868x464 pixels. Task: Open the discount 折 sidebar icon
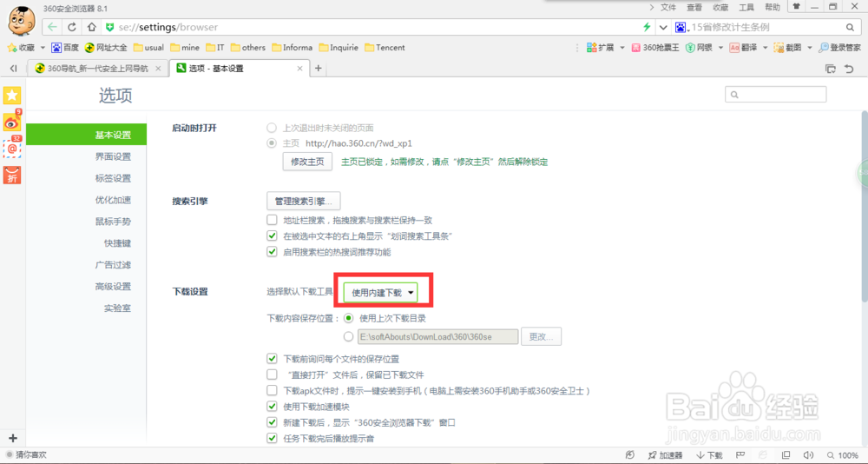pyautogui.click(x=12, y=175)
